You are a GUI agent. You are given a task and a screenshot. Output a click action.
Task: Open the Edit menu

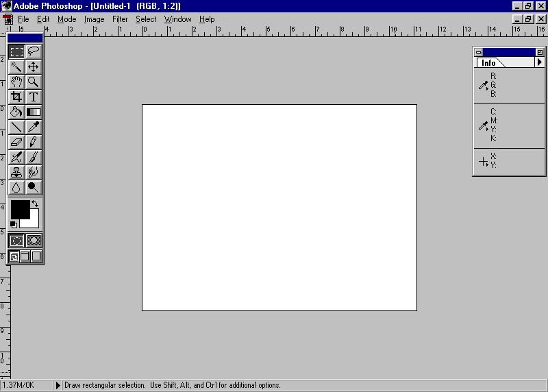click(x=43, y=19)
